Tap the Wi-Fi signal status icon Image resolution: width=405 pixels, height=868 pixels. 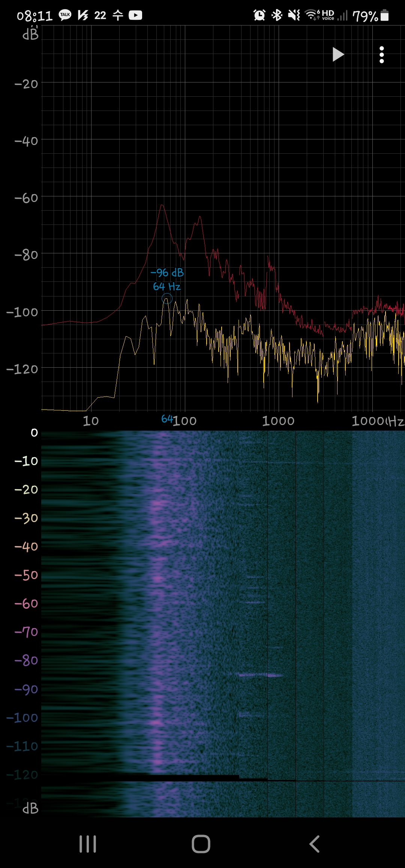[x=312, y=15]
